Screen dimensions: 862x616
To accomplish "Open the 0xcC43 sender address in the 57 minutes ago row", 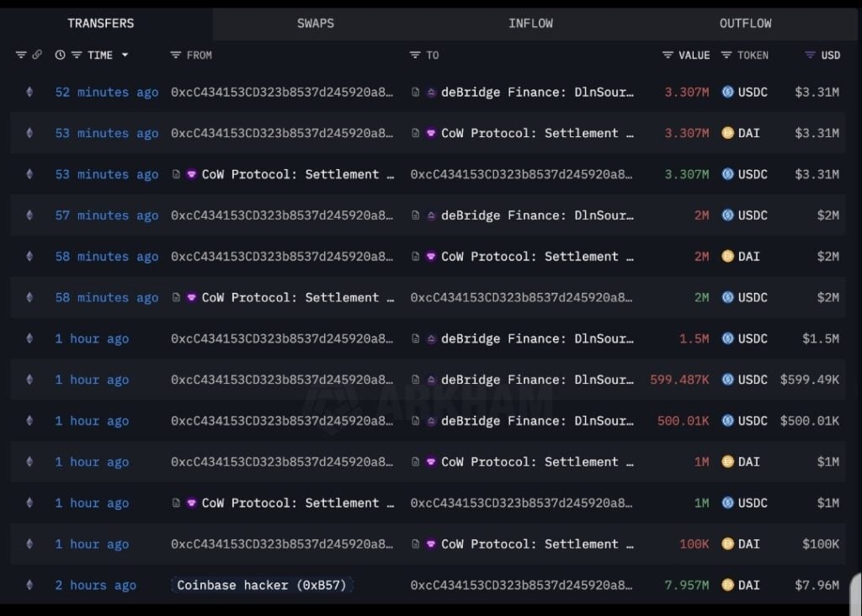I will click(282, 215).
